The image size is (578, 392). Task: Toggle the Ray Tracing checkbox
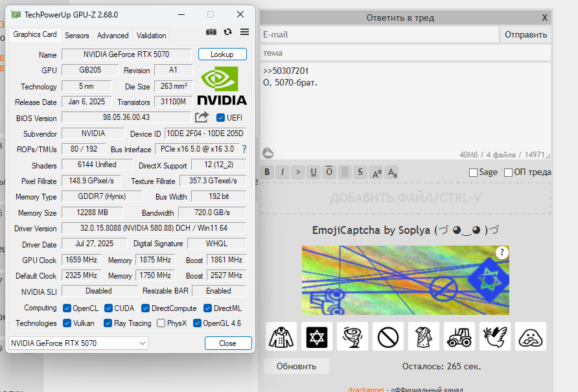108,323
